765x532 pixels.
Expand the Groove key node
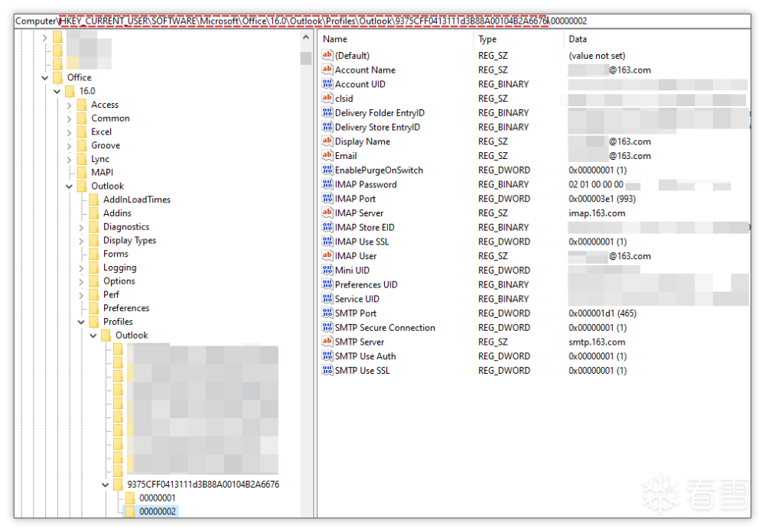point(70,145)
